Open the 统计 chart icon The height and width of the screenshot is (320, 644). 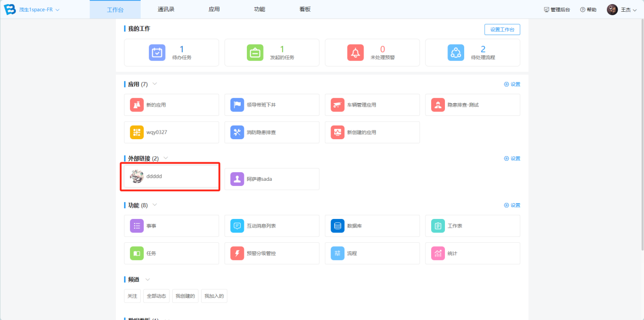(438, 253)
